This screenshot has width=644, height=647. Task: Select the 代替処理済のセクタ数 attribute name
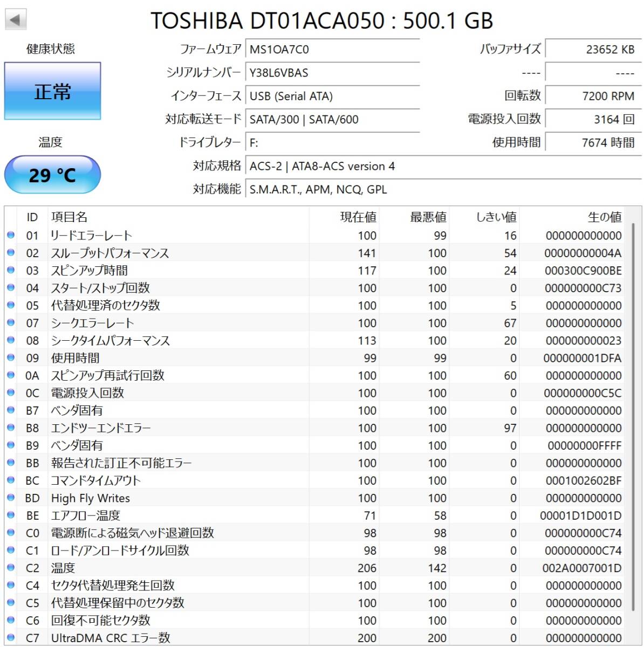pyautogui.click(x=106, y=305)
